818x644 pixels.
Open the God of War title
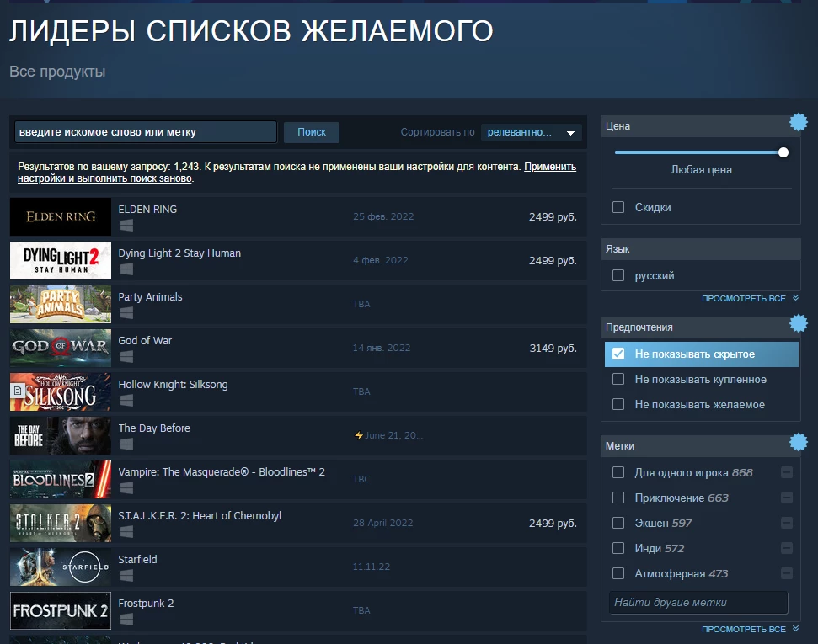point(145,340)
